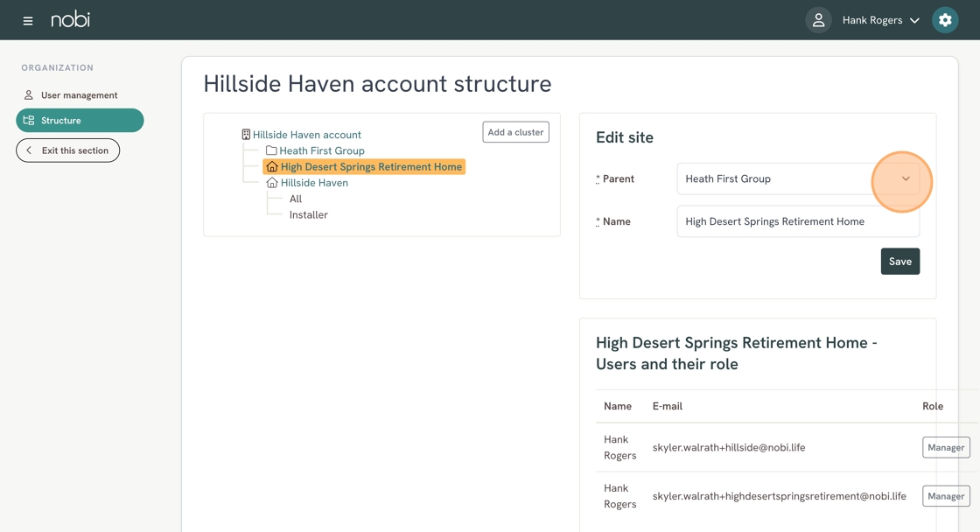Click email skyler.walrath+highdesertspringsretirement@nobi.life
Viewport: 980px width, 532px height.
(x=780, y=496)
